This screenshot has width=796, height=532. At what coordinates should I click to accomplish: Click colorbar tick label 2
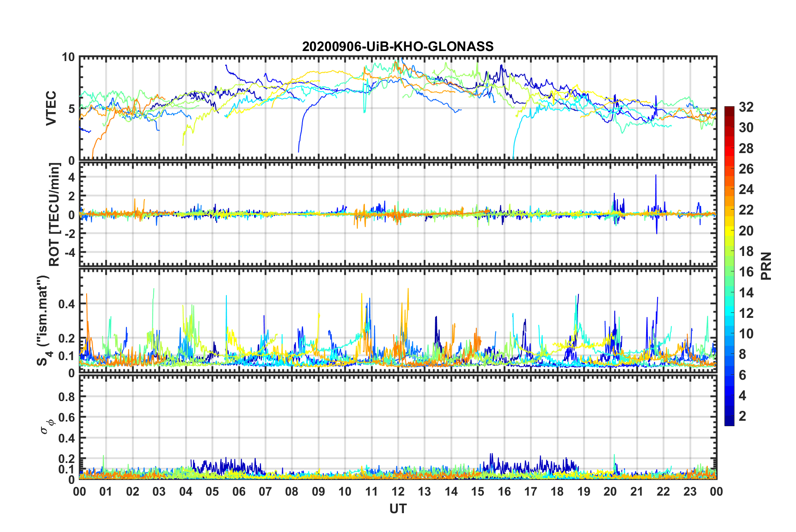[x=742, y=416]
